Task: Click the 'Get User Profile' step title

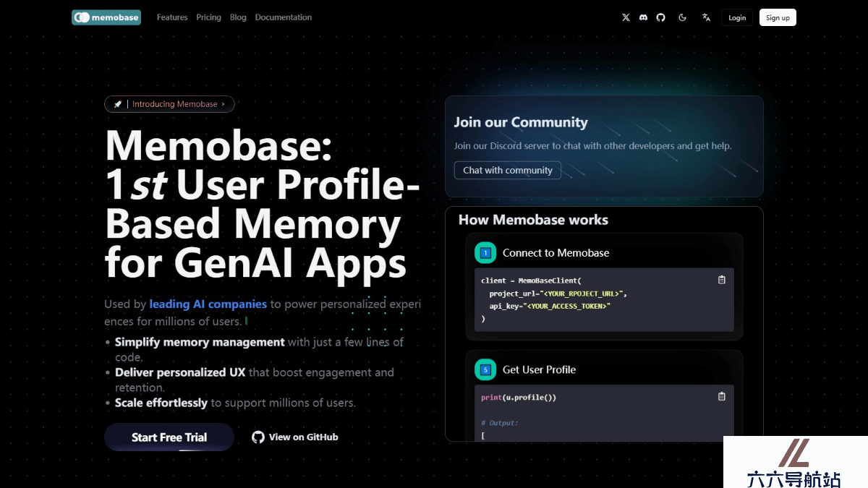Action: coord(539,369)
